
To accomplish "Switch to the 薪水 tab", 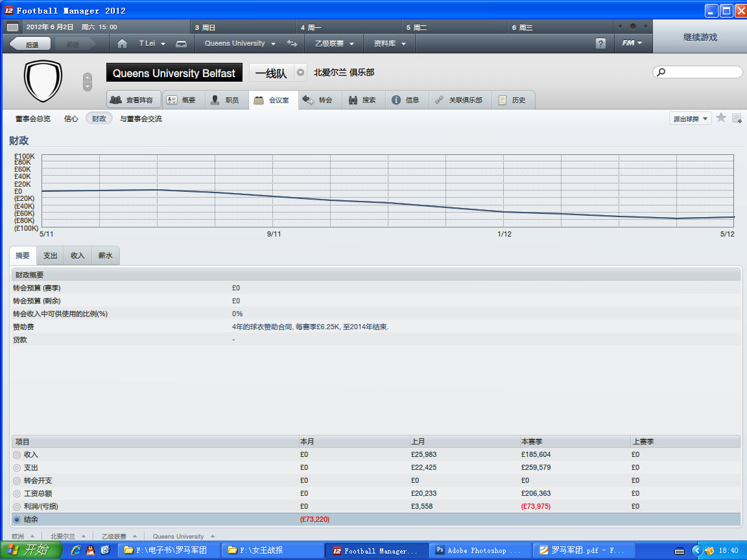I will [x=105, y=255].
